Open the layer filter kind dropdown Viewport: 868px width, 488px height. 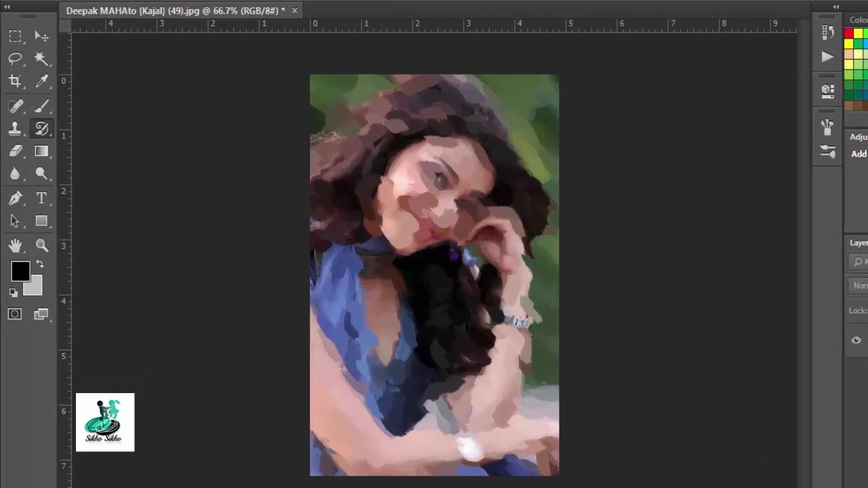pyautogui.click(x=860, y=262)
